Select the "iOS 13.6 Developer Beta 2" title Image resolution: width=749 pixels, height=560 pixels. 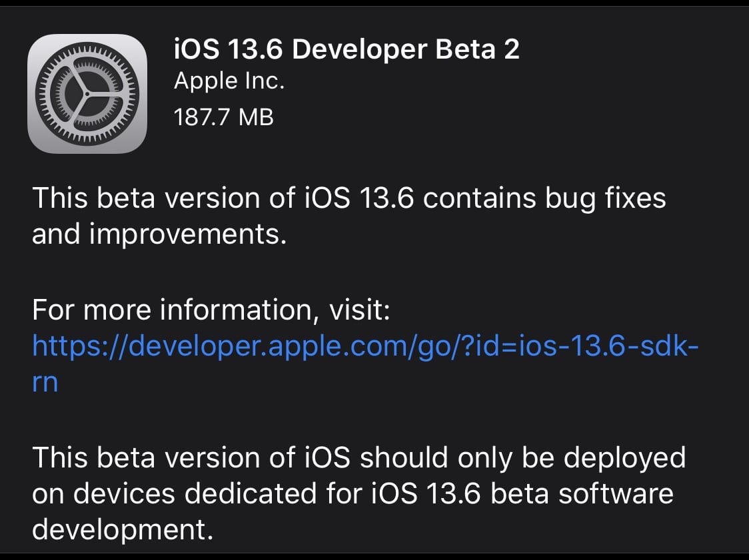coord(346,50)
